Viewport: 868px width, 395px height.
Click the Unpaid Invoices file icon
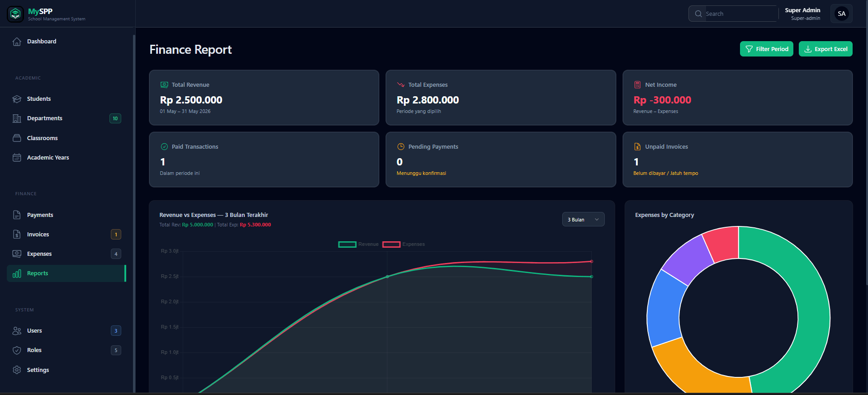pyautogui.click(x=637, y=146)
